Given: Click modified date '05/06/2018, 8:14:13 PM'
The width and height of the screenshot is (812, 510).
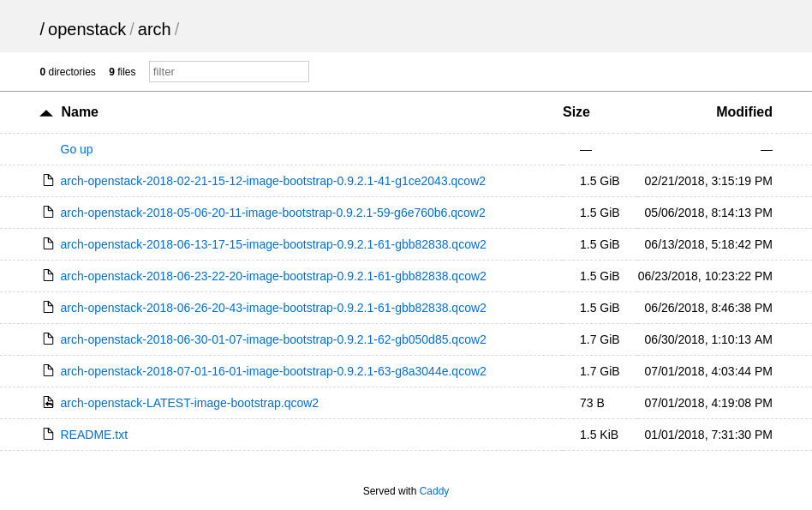Looking at the screenshot, I should coord(708,213).
